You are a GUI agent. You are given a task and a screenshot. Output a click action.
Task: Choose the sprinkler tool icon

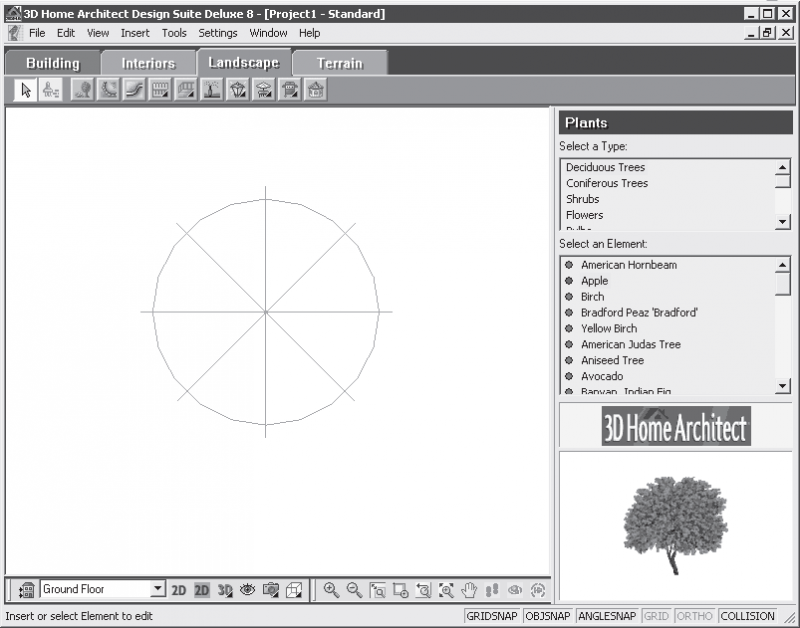tap(212, 90)
